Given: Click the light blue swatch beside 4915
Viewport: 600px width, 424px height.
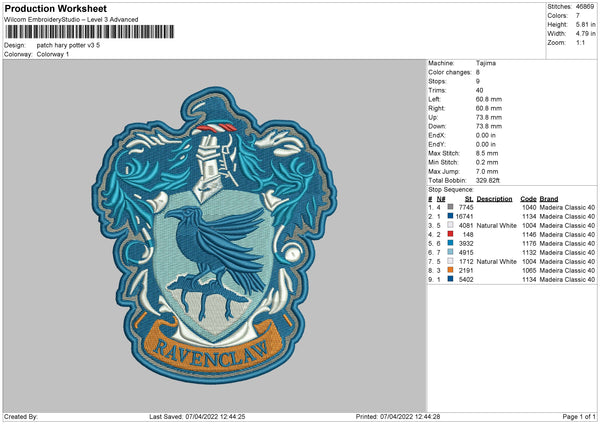Looking at the screenshot, I should (450, 252).
